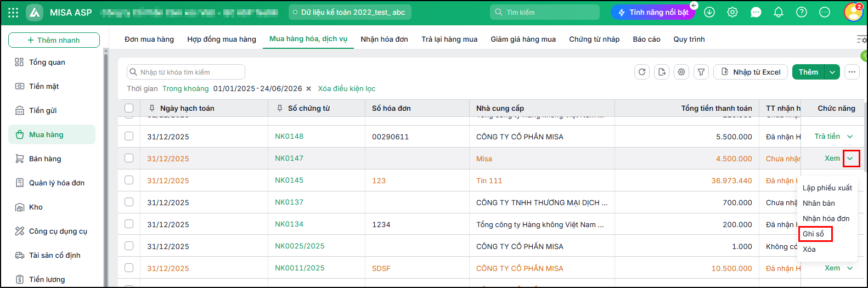
Task: Open Kho in the sidebar
Action: coord(52,207)
